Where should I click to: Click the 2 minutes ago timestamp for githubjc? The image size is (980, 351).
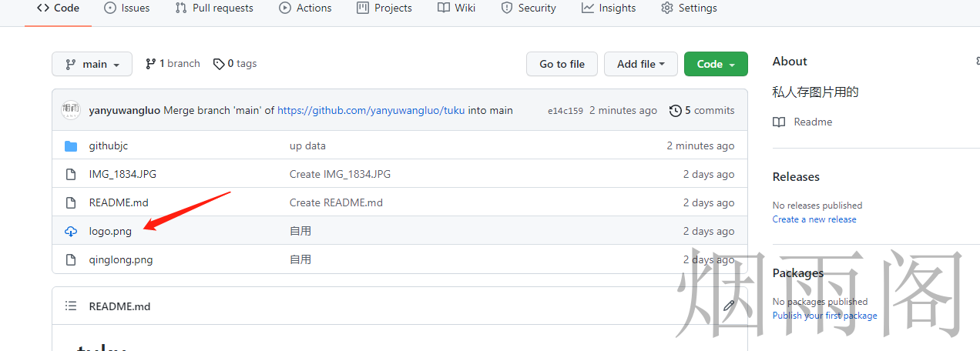(x=700, y=145)
